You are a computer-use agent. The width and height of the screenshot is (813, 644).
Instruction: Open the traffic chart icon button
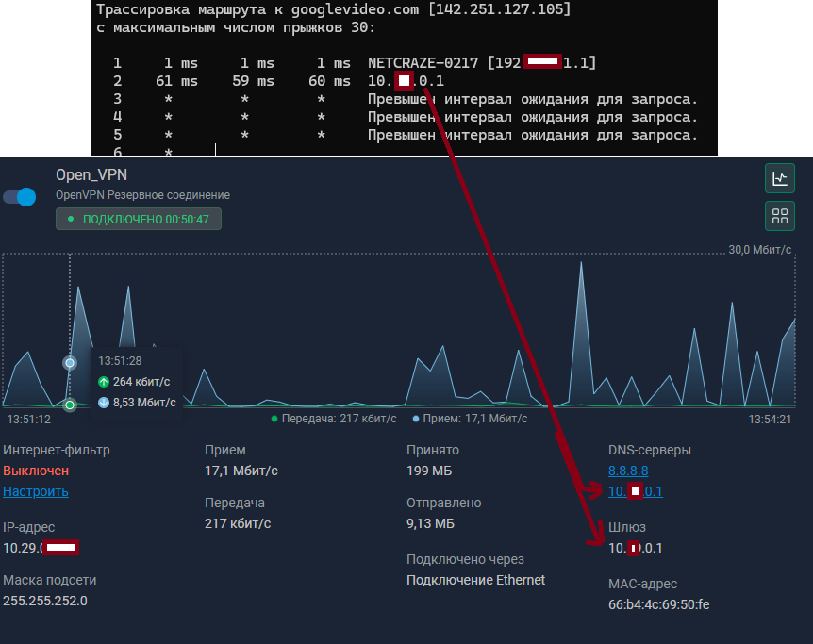779,178
